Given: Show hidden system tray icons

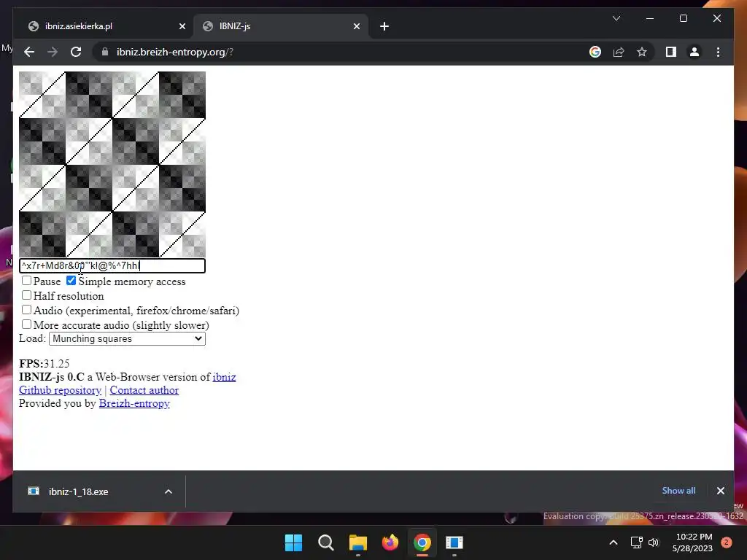Looking at the screenshot, I should (614, 542).
